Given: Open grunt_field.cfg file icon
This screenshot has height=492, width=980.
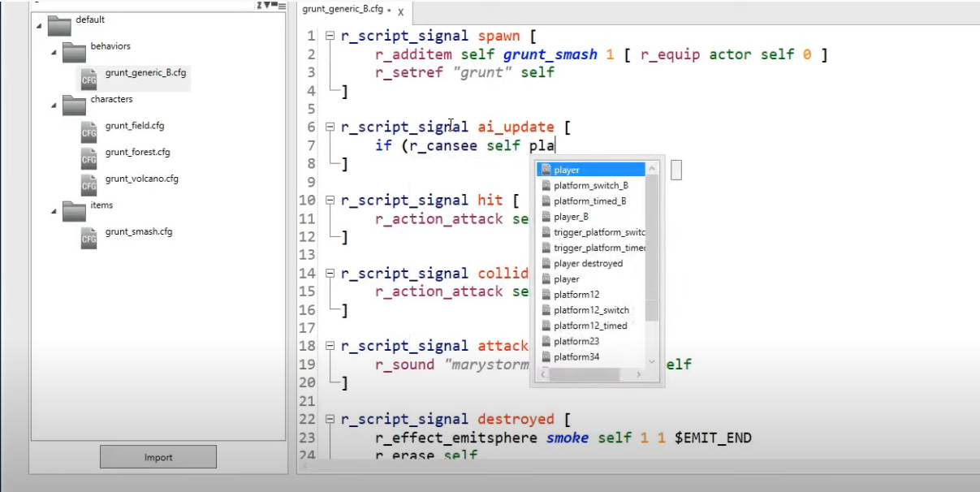Looking at the screenshot, I should tap(89, 130).
